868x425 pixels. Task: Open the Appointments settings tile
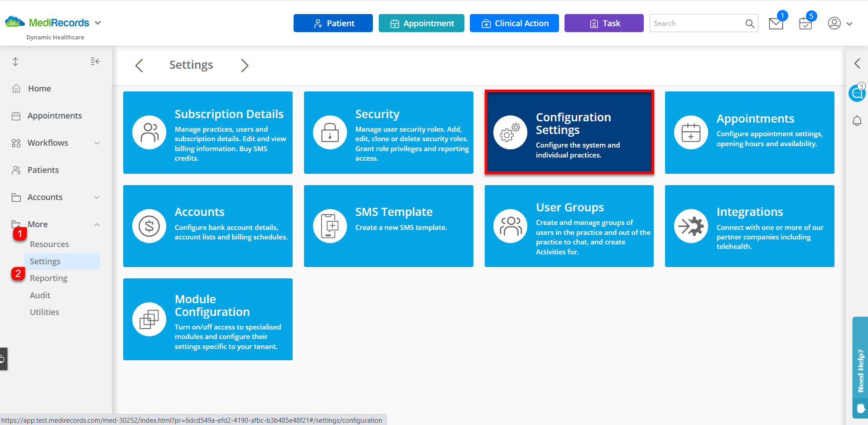pos(750,133)
